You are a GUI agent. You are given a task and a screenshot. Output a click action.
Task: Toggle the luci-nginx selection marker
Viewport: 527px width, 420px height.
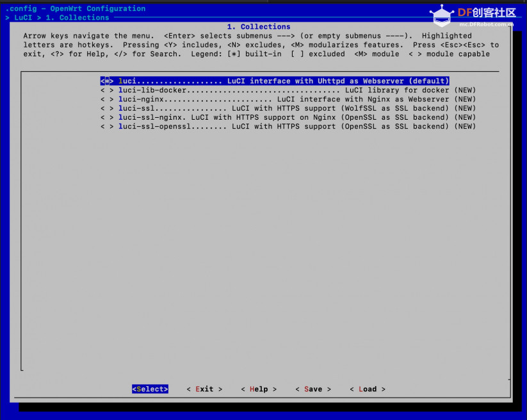107,99
